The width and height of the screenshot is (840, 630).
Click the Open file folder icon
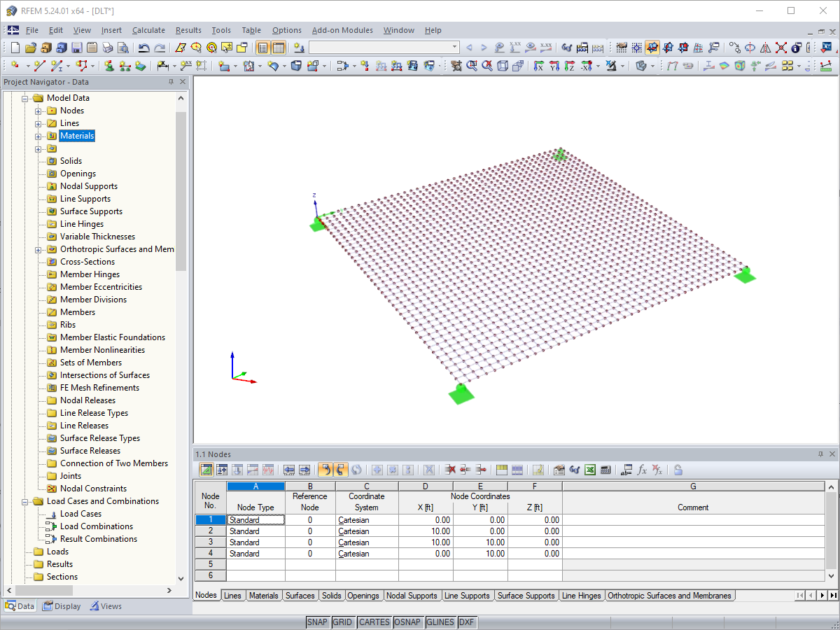(x=30, y=48)
